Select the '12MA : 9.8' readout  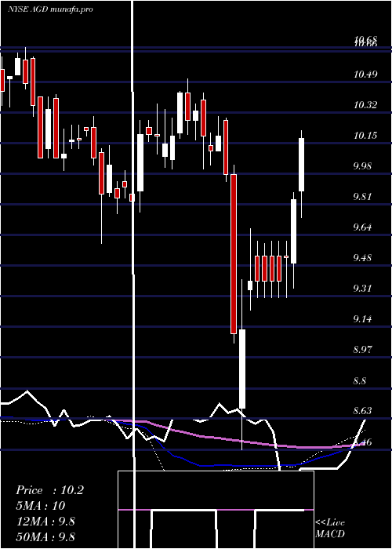45,522
